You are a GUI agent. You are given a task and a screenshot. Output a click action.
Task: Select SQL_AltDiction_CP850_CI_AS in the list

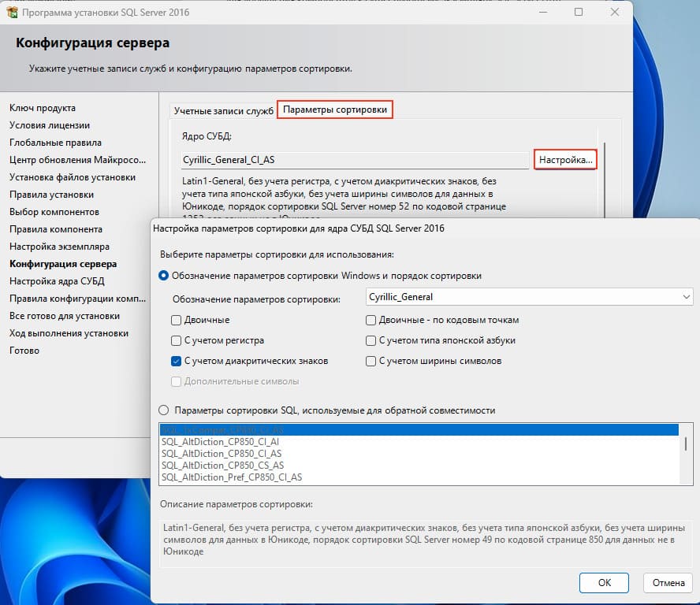[x=419, y=453]
